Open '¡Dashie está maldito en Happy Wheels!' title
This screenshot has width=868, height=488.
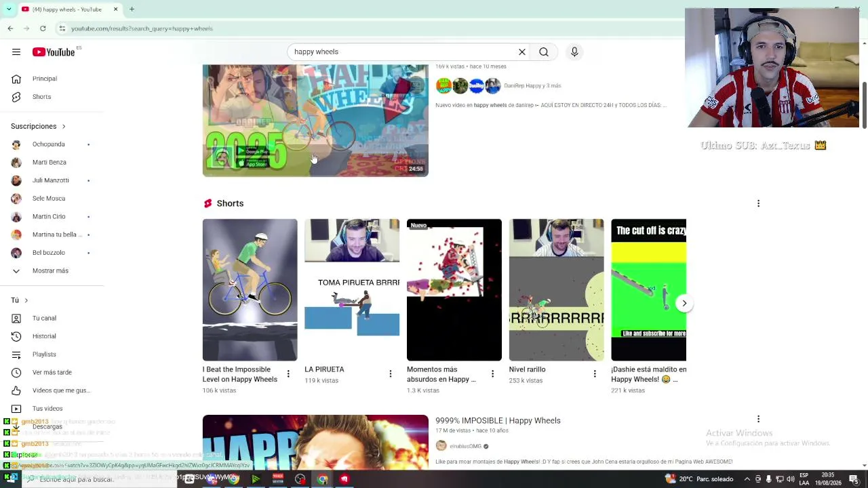[x=648, y=374]
